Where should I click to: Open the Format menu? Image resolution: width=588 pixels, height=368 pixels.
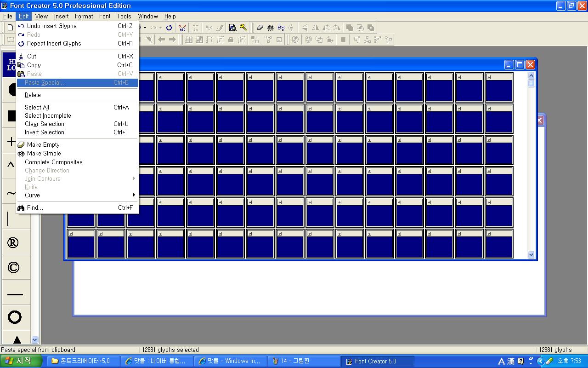tap(84, 16)
